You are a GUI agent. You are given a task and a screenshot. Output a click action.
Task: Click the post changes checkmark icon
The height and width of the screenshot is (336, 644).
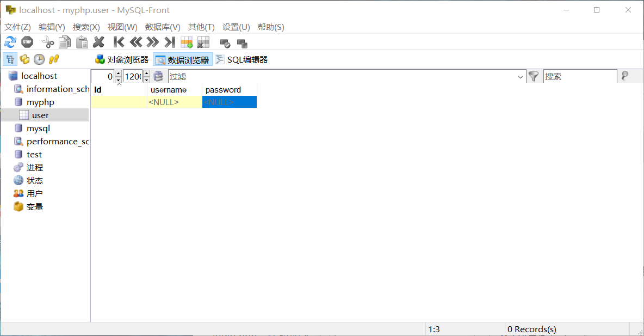[225, 43]
